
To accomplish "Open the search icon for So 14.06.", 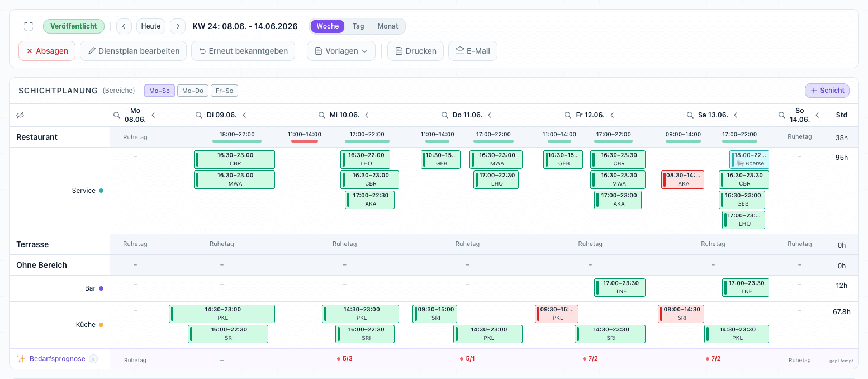I will pos(782,115).
